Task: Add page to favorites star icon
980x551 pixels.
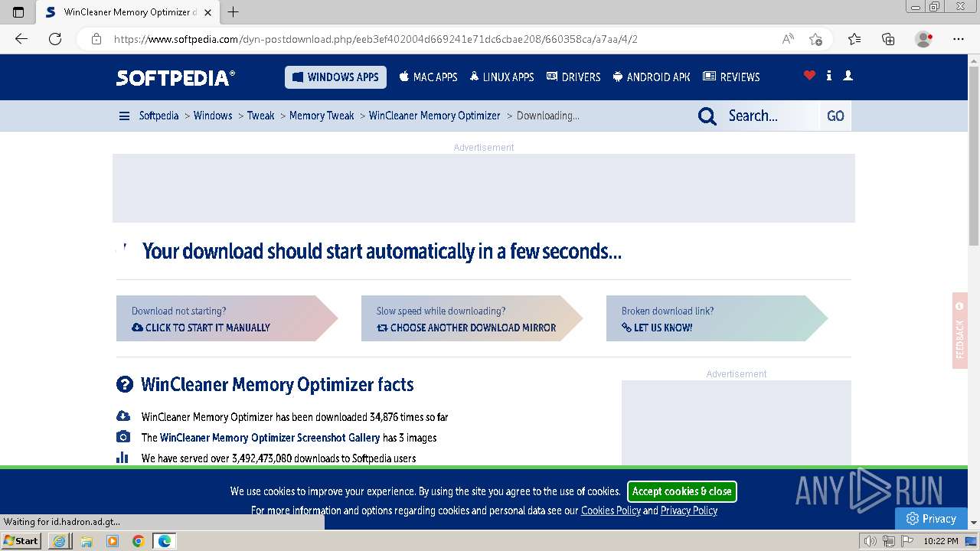Action: tap(815, 39)
